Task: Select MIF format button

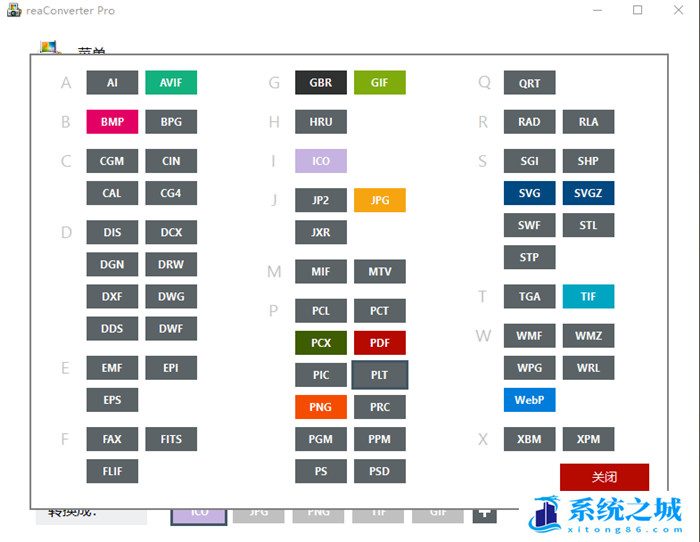Action: [x=321, y=272]
